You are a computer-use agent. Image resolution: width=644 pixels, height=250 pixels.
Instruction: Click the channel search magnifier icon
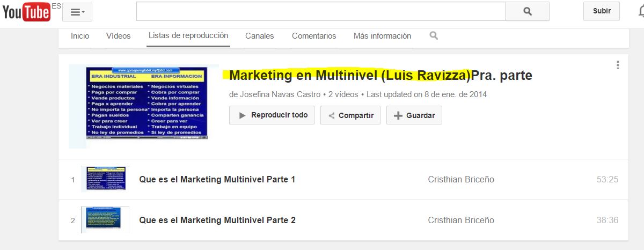coord(434,36)
